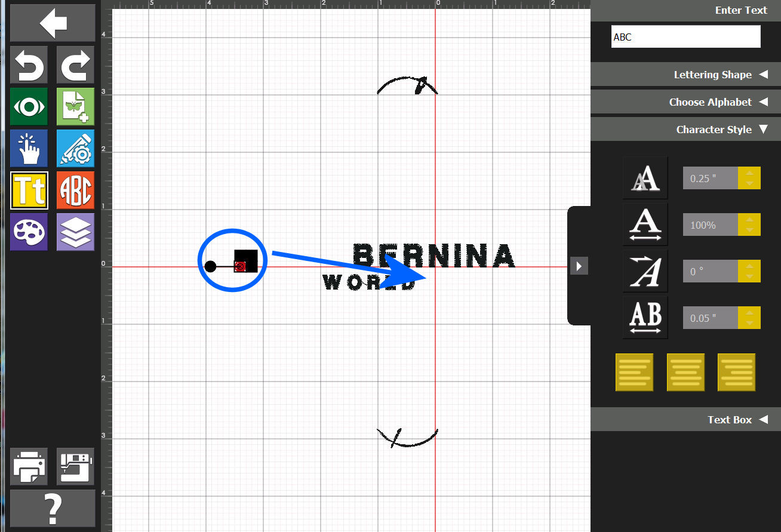This screenshot has width=781, height=532.
Task: Click the 0 ° slant value field
Action: click(711, 271)
